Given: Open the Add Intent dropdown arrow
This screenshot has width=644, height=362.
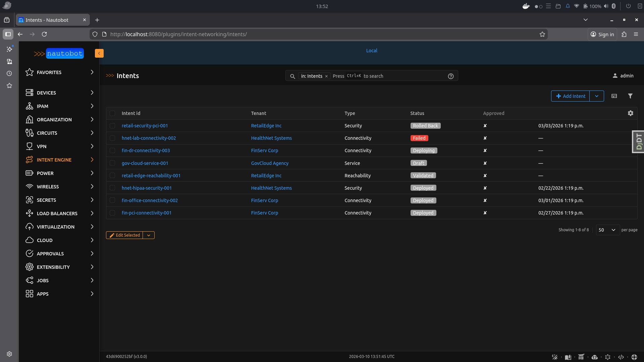Looking at the screenshot, I should pyautogui.click(x=597, y=96).
